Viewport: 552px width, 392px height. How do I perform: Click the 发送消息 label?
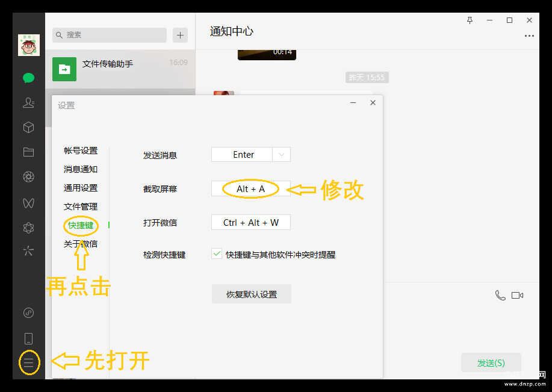click(x=160, y=155)
